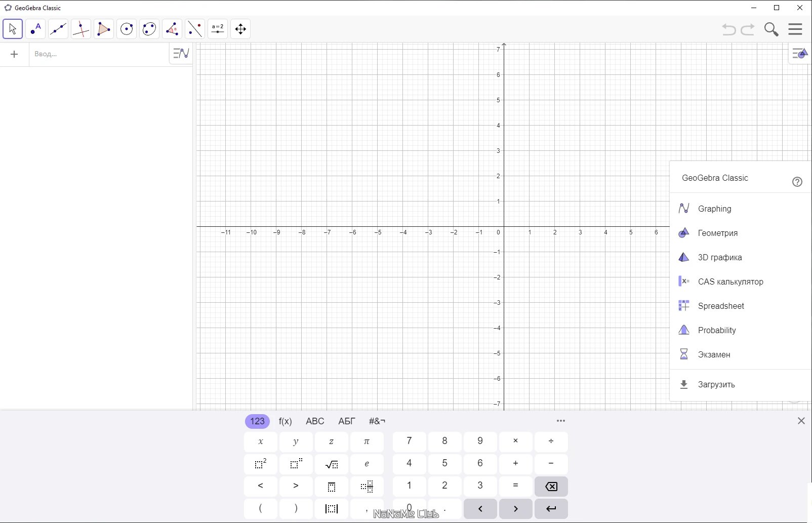Select the Move Graphics View tool
The image size is (812, 523).
(240, 29)
